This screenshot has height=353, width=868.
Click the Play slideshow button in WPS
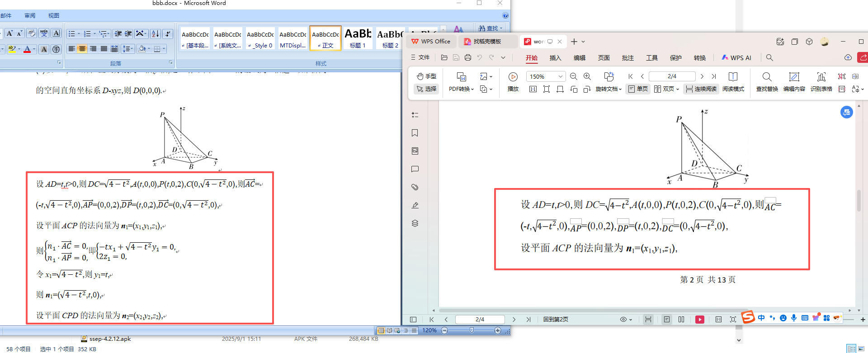(x=513, y=81)
